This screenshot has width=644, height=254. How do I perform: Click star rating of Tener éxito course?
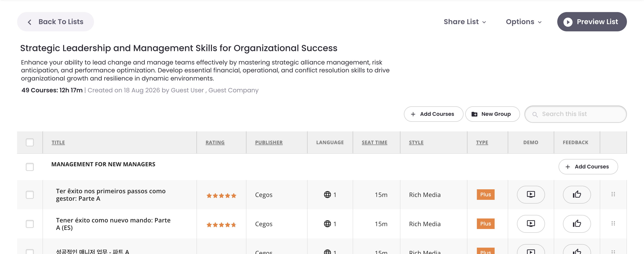[221, 225]
